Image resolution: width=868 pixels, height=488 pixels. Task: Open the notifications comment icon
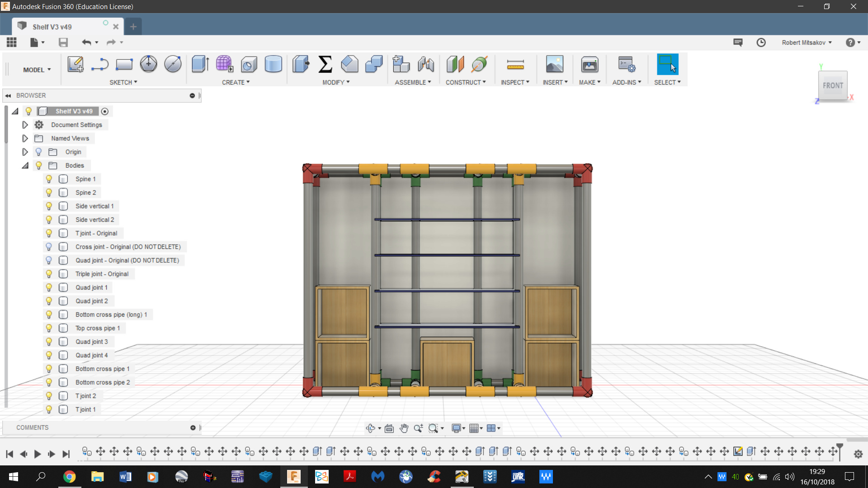(x=738, y=42)
